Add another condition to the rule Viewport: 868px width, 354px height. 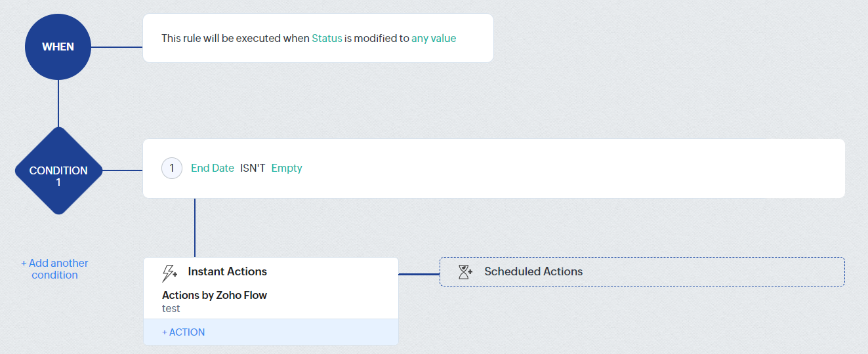(x=54, y=269)
